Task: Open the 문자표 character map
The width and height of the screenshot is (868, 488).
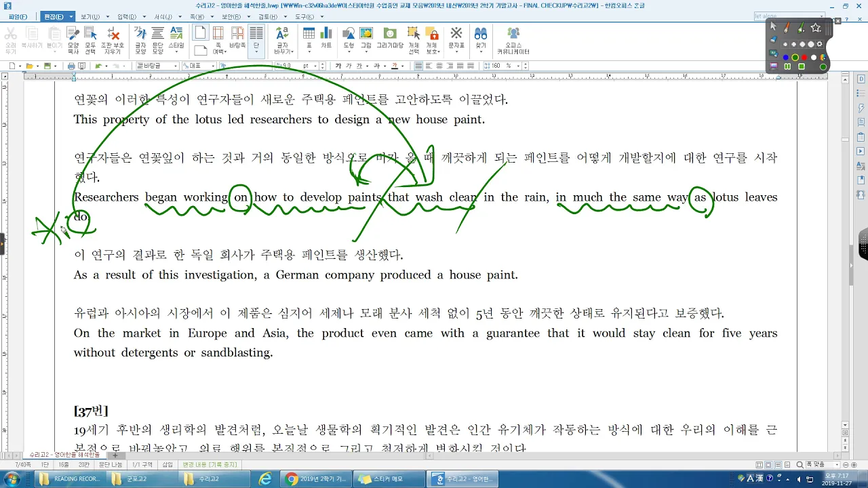Action: (456, 40)
